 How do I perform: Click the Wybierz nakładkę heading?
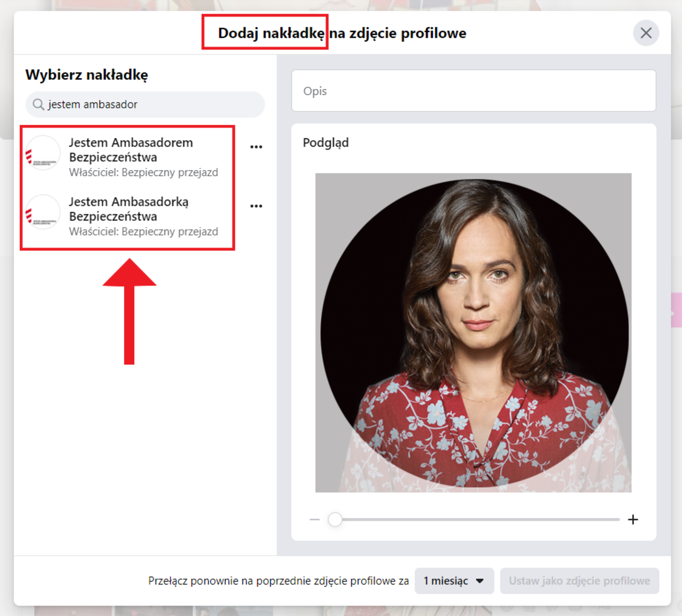pyautogui.click(x=87, y=75)
